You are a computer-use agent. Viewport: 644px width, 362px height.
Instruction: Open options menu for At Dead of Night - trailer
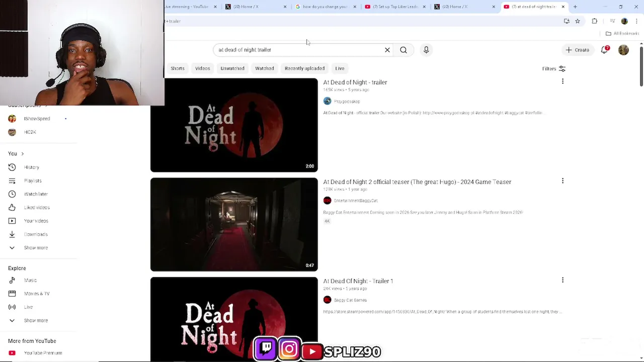click(562, 81)
